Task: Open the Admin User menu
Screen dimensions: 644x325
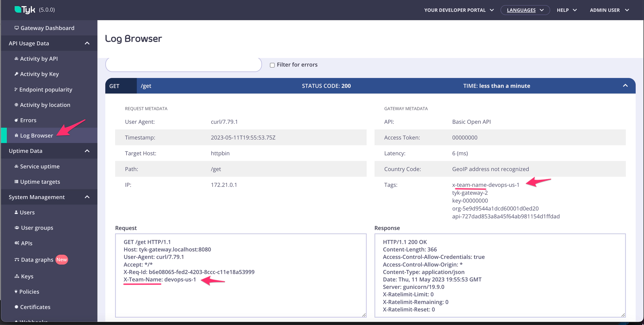Action: 609,10
